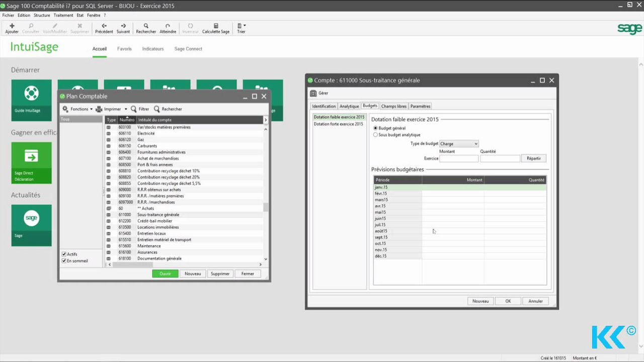Sort by the Numéro column header
Viewport: 644px width, 362px height.
point(127,120)
